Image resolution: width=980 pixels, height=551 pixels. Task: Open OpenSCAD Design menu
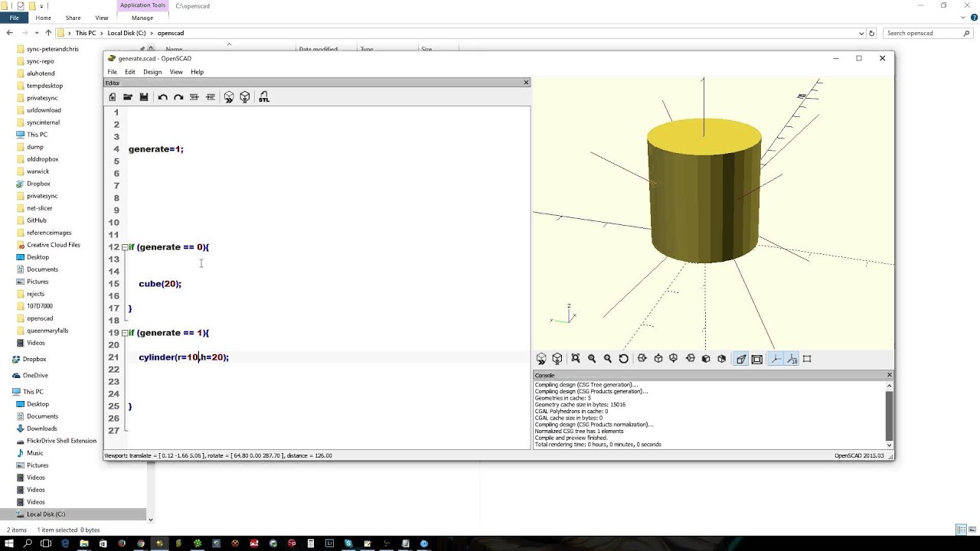point(152,72)
